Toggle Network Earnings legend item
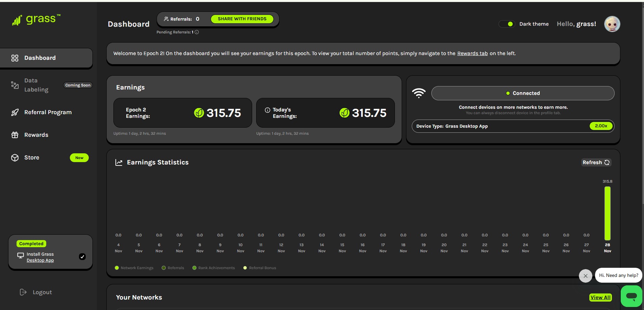644x310 pixels. point(134,268)
